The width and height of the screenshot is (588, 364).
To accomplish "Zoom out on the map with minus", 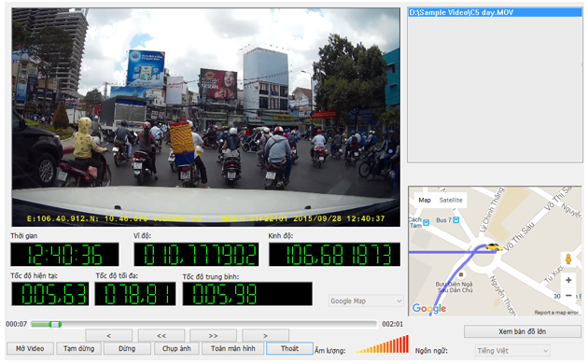I will (568, 295).
